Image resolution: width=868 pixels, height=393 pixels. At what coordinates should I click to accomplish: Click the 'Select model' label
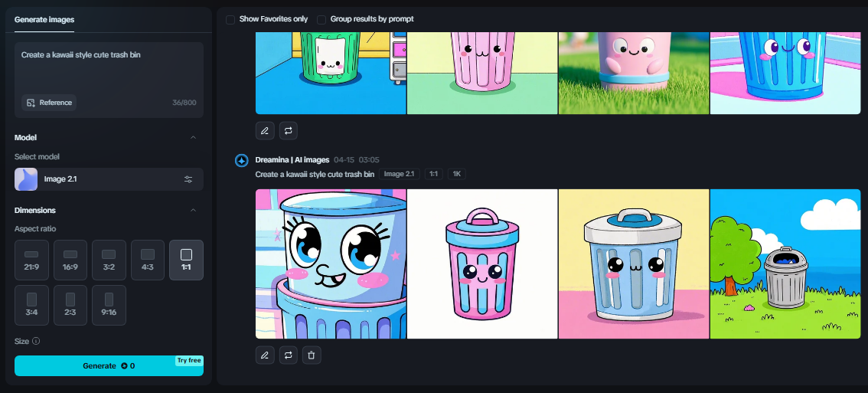[x=37, y=157]
